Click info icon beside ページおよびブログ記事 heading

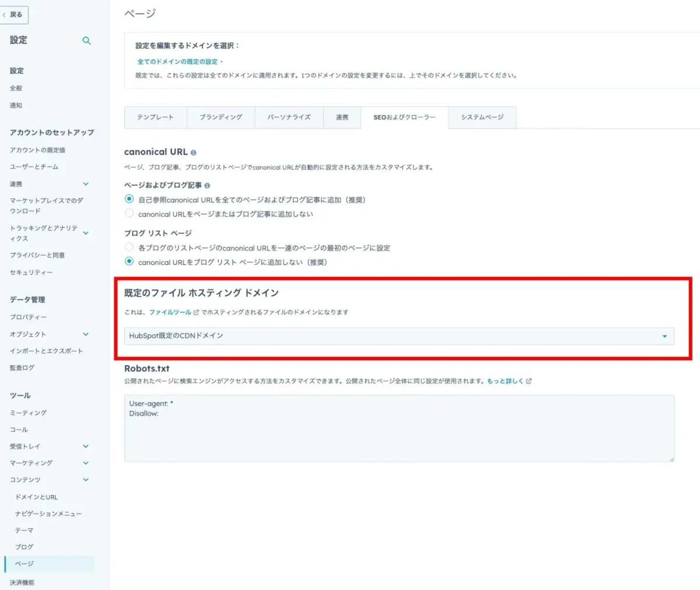click(x=208, y=186)
